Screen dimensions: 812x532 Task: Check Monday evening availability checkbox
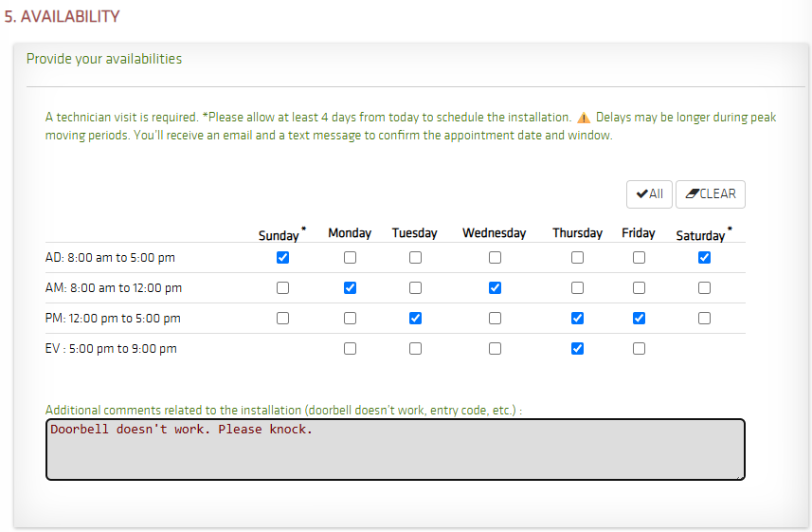click(350, 348)
